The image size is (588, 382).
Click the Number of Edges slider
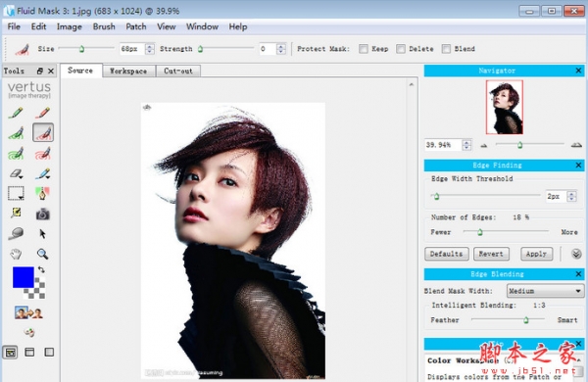(506, 232)
